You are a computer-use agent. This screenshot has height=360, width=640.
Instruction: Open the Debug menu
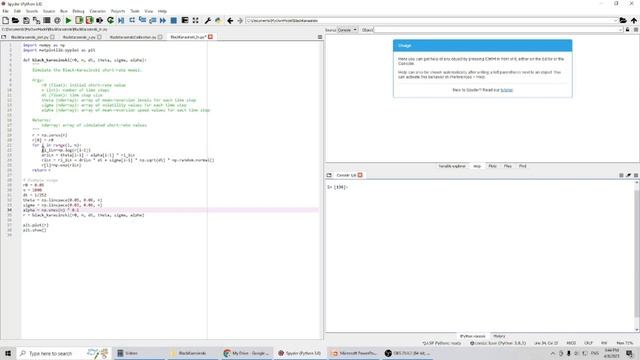78,11
